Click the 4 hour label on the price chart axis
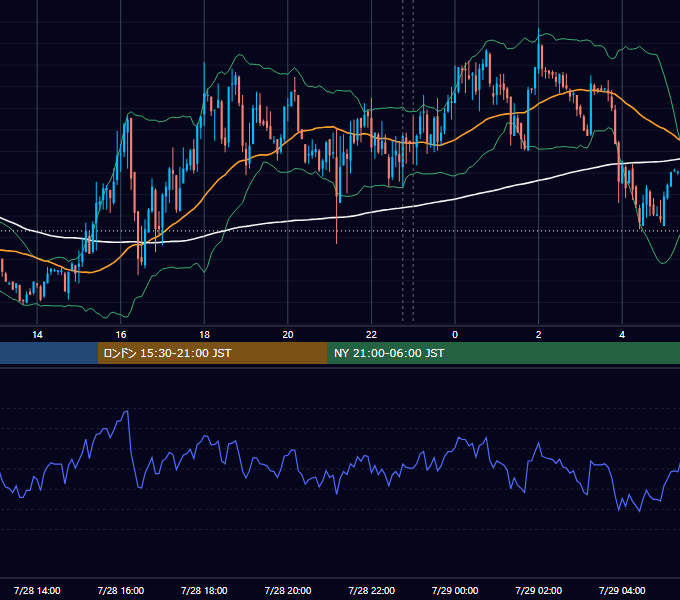The height and width of the screenshot is (600, 680). coord(622,335)
